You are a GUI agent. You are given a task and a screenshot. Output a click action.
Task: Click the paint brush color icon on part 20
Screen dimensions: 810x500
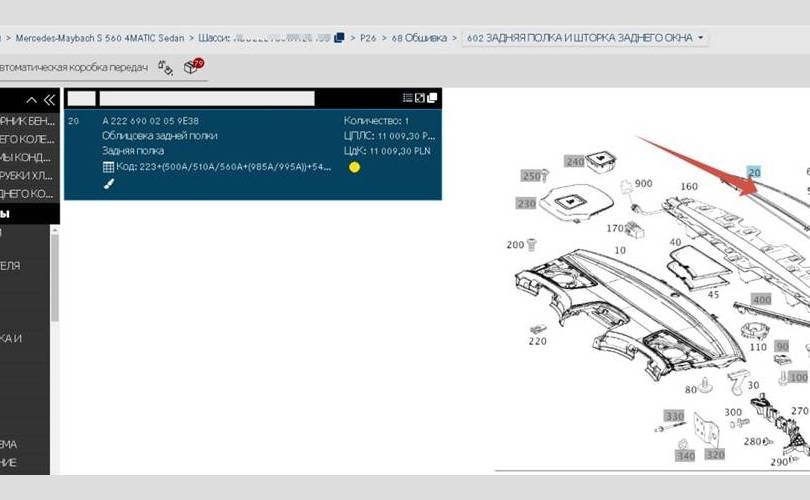pos(108,184)
